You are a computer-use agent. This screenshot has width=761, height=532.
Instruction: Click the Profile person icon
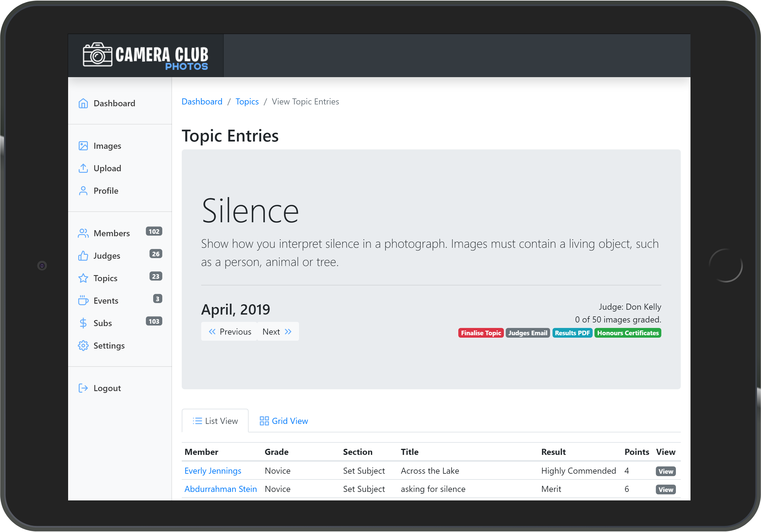83,191
